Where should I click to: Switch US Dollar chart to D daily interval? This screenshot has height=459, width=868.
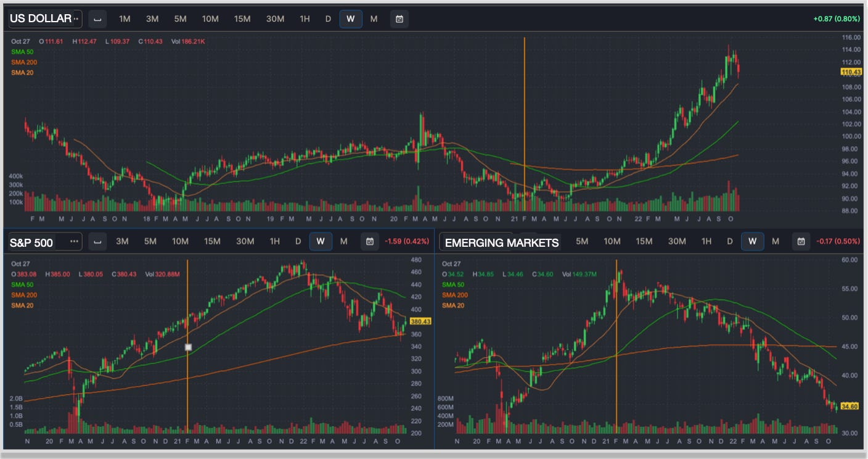328,19
